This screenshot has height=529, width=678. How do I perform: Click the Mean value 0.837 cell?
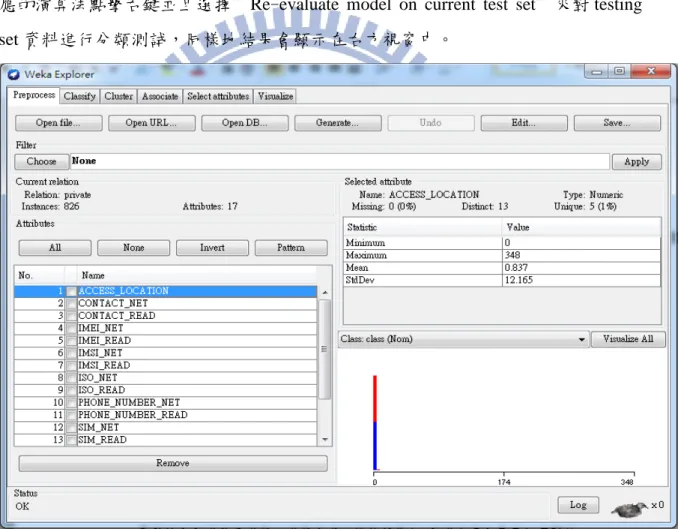coord(582,268)
